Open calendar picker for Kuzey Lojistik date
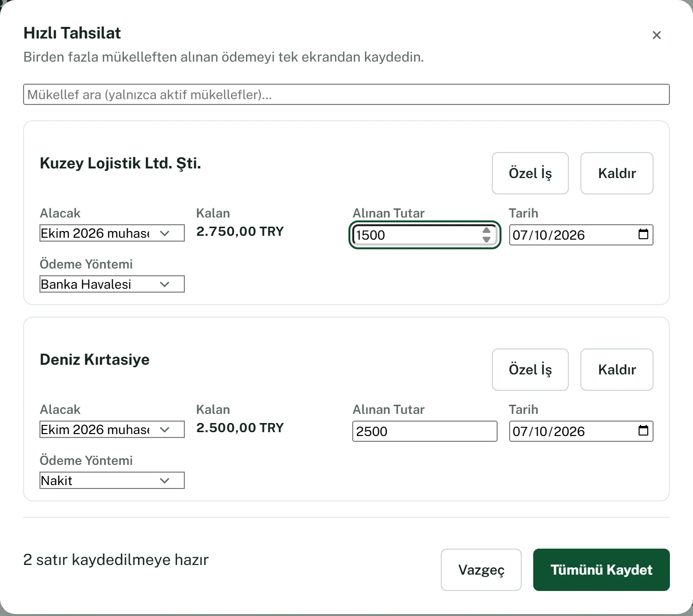693x616 pixels. (643, 234)
